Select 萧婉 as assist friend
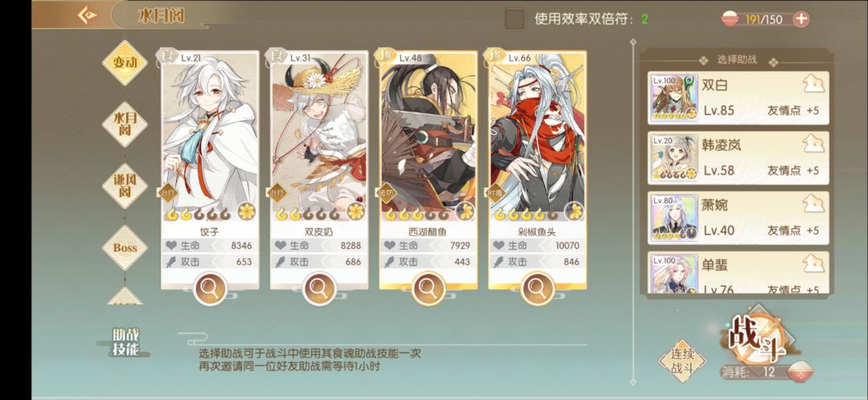 click(x=739, y=218)
